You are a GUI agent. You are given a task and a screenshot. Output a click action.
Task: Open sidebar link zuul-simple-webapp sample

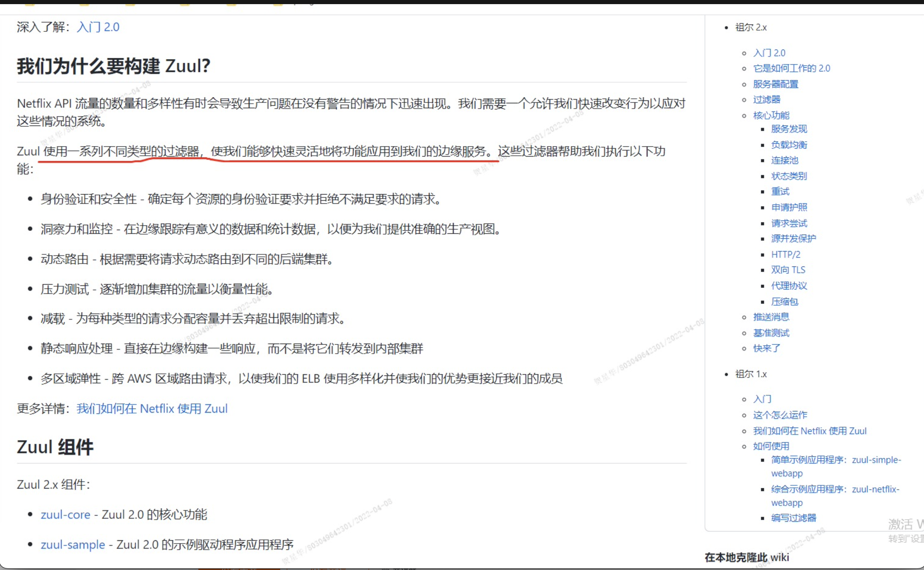(x=836, y=466)
